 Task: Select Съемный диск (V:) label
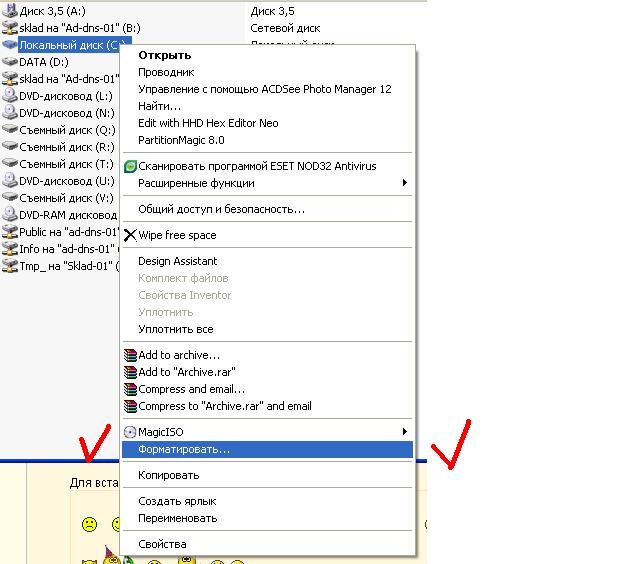click(66, 198)
